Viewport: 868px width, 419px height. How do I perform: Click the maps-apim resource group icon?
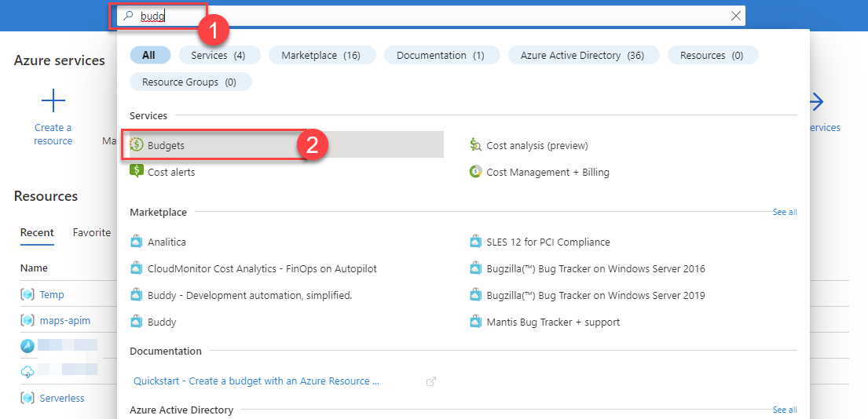(27, 320)
